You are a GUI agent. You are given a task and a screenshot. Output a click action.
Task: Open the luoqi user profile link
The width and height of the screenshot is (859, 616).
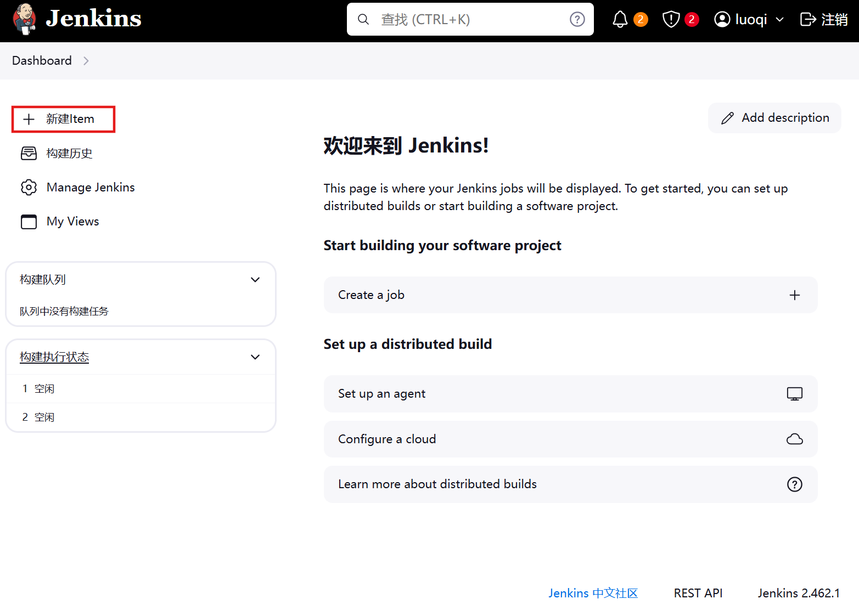coord(751,20)
